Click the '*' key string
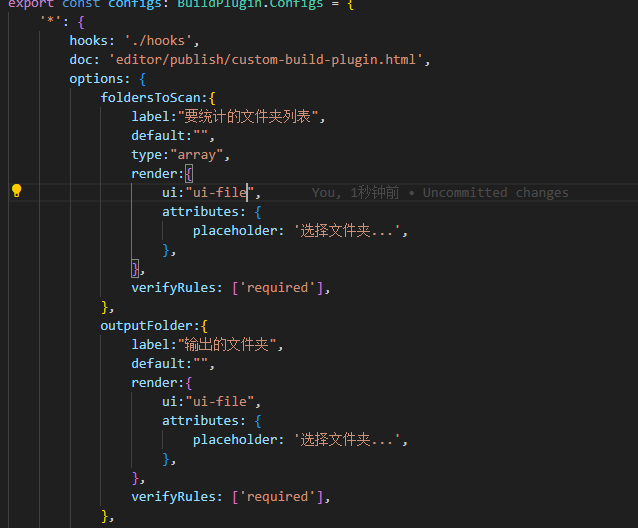This screenshot has height=528, width=638. [x=50, y=21]
